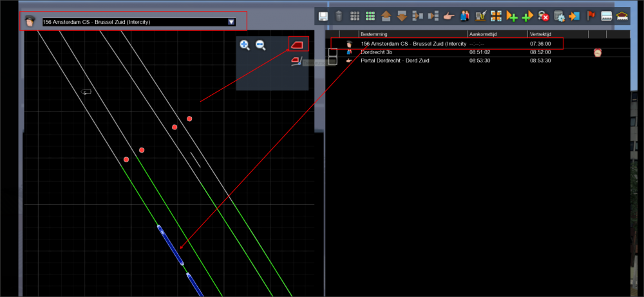
Task: Tick the checkbox beside Dordrecht 3b
Action: pyautogui.click(x=333, y=52)
